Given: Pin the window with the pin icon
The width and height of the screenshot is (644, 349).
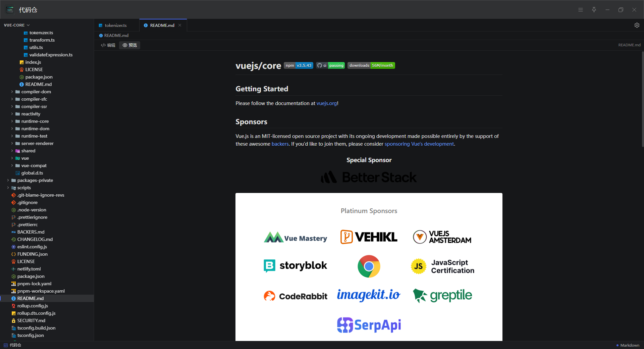Looking at the screenshot, I should tap(594, 10).
